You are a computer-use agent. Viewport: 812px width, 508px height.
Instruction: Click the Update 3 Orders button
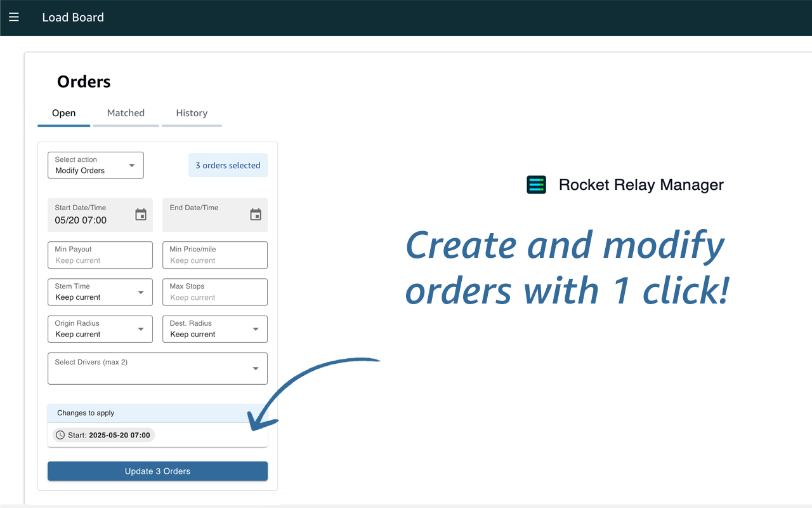pos(157,471)
